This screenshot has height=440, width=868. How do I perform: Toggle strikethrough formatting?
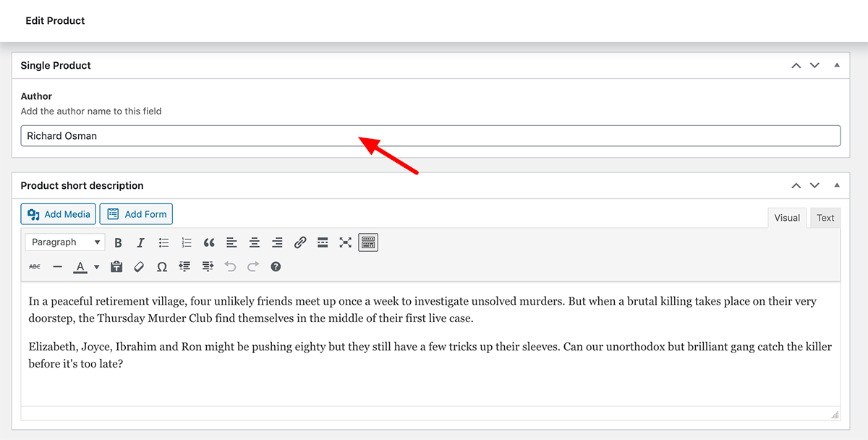point(35,267)
